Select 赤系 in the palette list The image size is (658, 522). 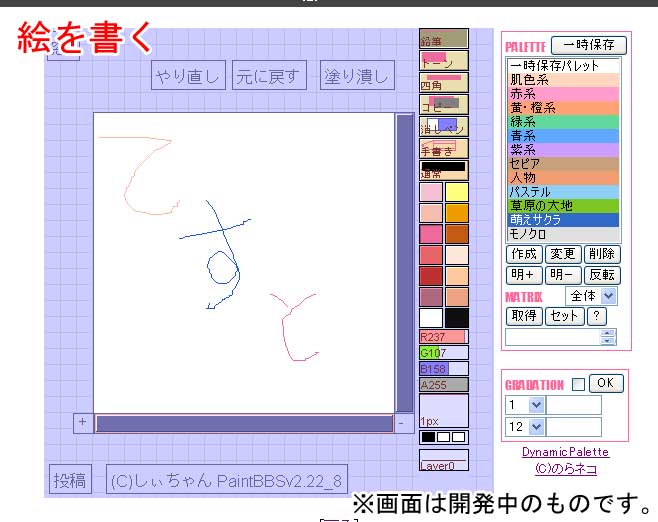click(x=563, y=93)
